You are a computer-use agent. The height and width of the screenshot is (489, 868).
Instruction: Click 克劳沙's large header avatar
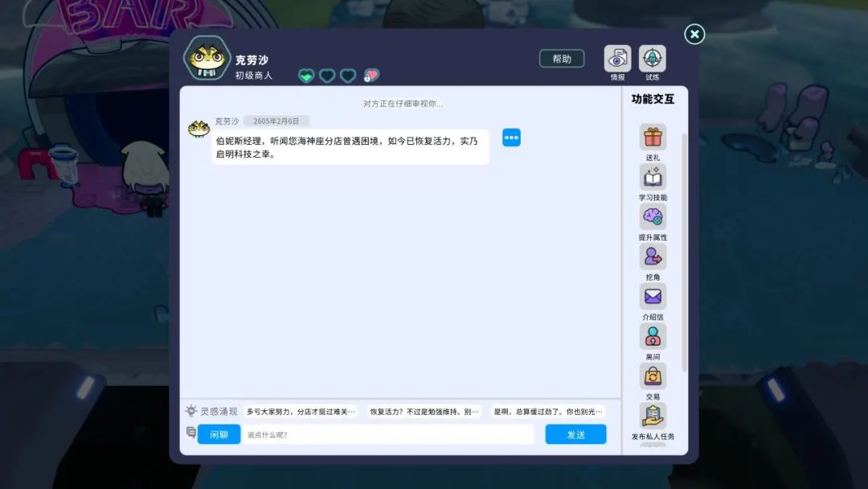(207, 58)
